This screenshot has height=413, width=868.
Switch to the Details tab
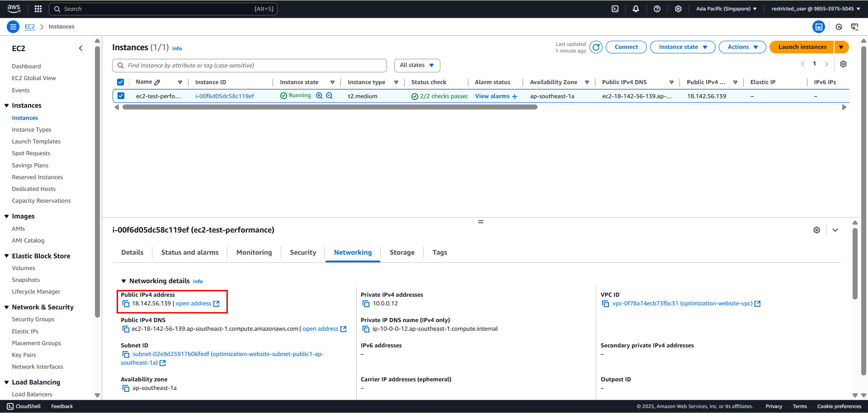[132, 252]
